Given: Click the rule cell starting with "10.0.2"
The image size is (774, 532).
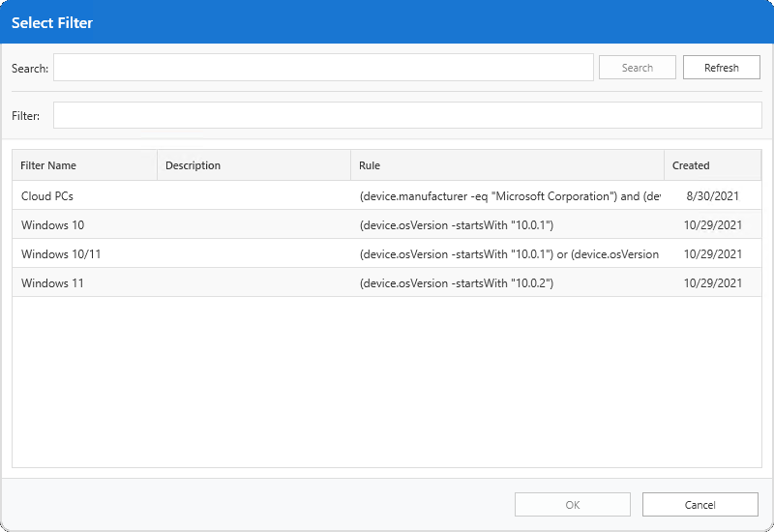Looking at the screenshot, I should [456, 283].
